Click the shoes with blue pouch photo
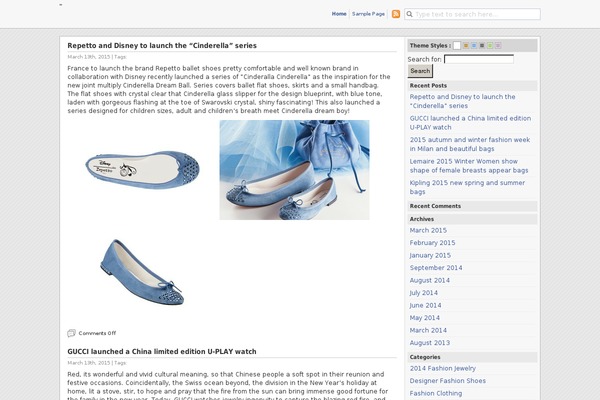This screenshot has width=600, height=400. [294, 170]
